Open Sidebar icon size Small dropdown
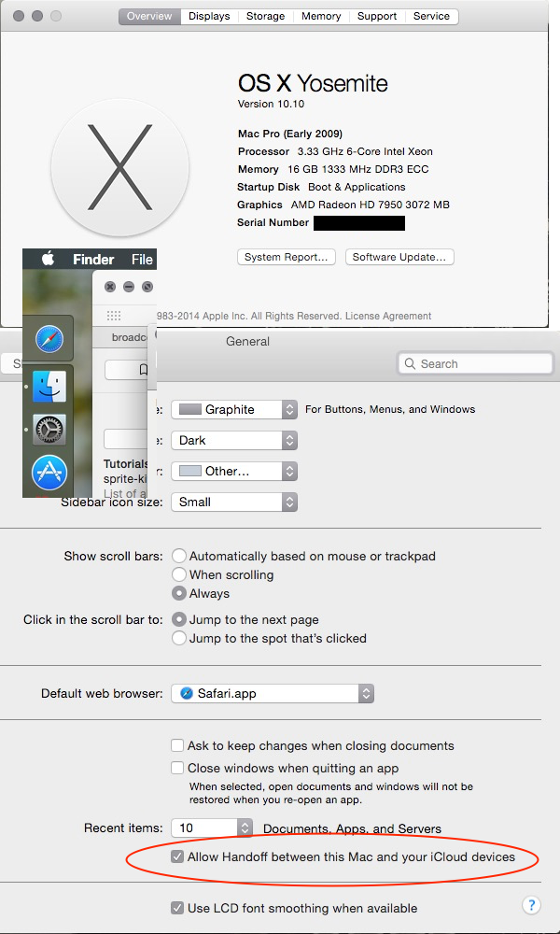Screen dimensions: 560x934 (x=234, y=502)
